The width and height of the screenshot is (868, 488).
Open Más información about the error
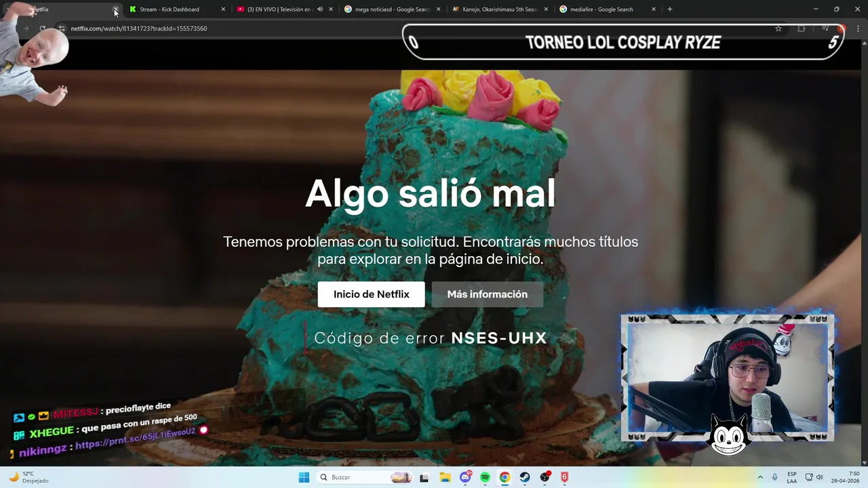coord(487,294)
